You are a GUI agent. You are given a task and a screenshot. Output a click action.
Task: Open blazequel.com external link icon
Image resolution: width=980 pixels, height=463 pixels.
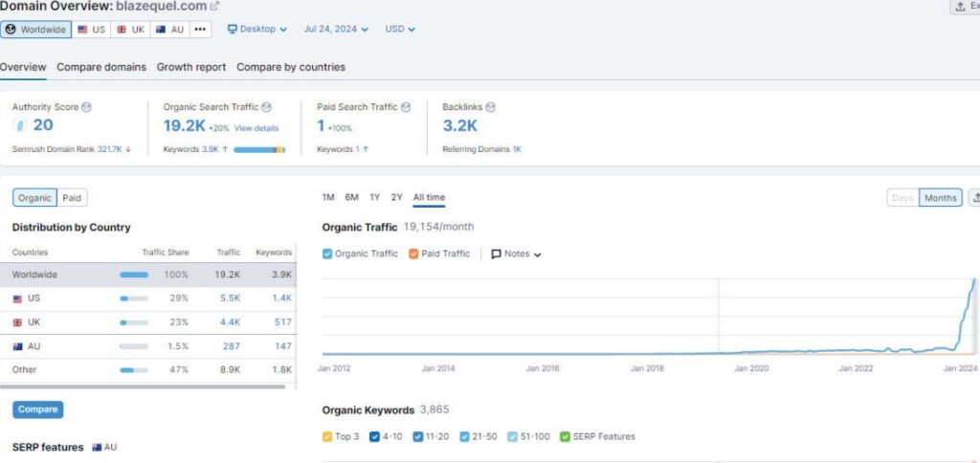point(215,7)
